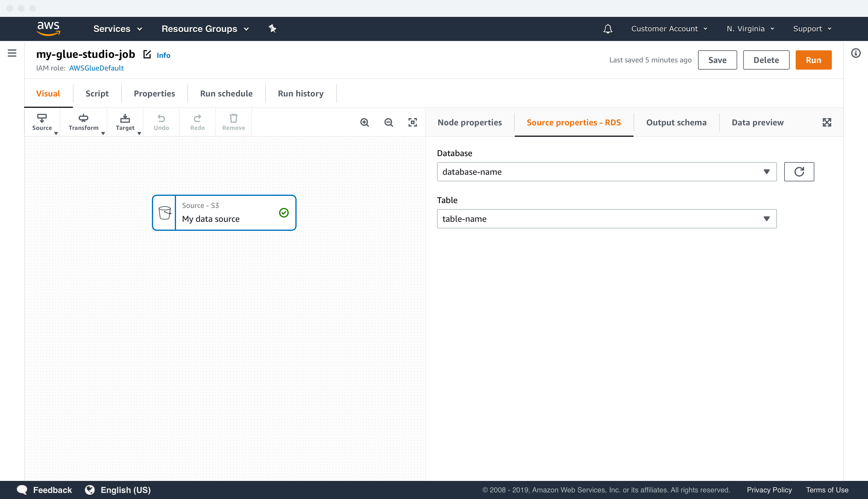868x499 pixels.
Task: Open the N. Virginia region selector
Action: click(x=750, y=29)
